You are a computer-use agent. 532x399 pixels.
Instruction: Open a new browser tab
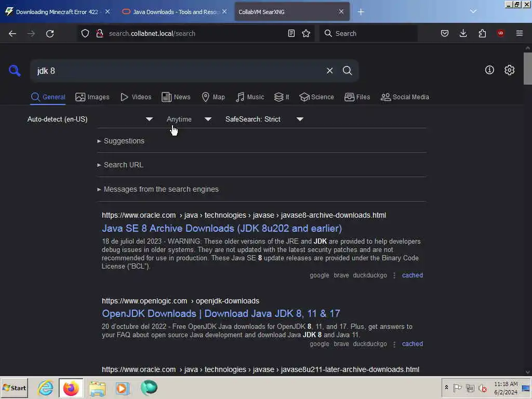(x=361, y=12)
